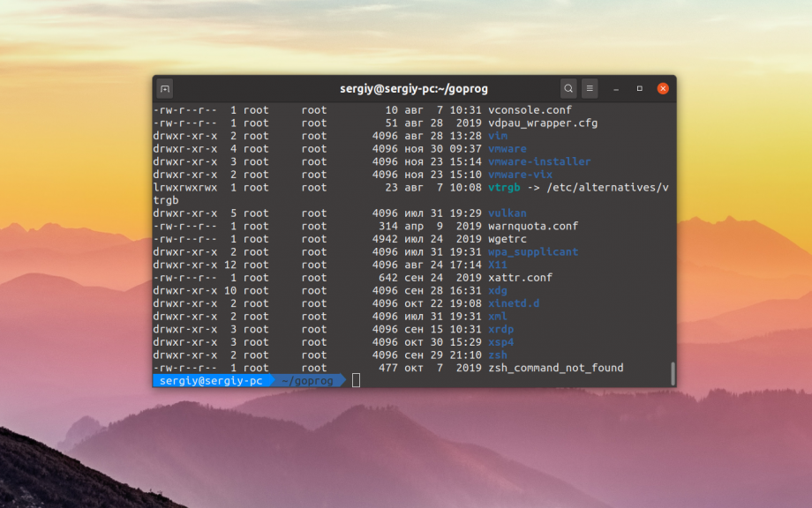This screenshot has height=508, width=812.
Task: Click the search icon in terminal header
Action: click(568, 88)
